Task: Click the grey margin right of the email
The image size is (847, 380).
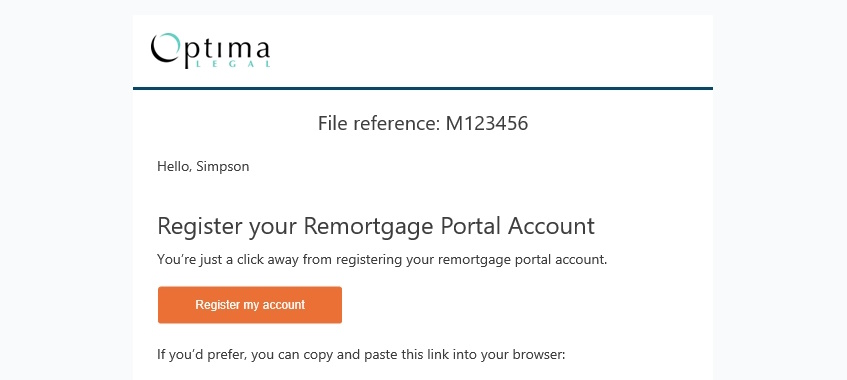Action: tap(780, 190)
